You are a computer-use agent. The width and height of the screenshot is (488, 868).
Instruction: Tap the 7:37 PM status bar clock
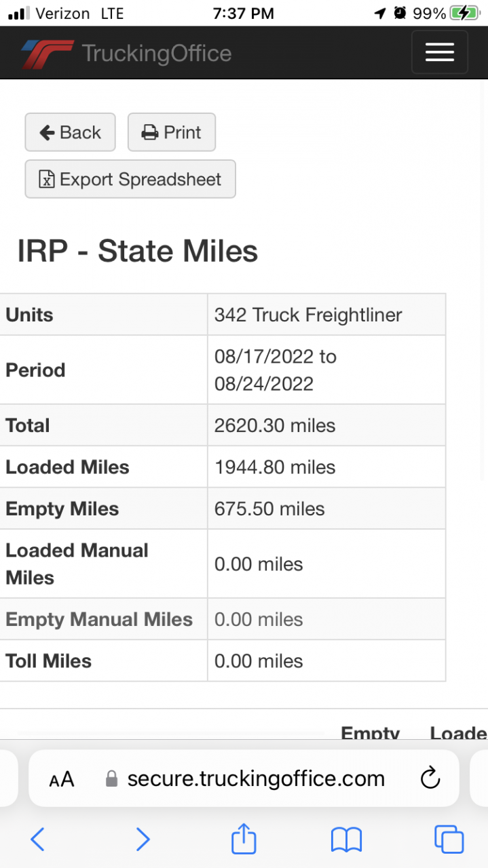point(244,13)
